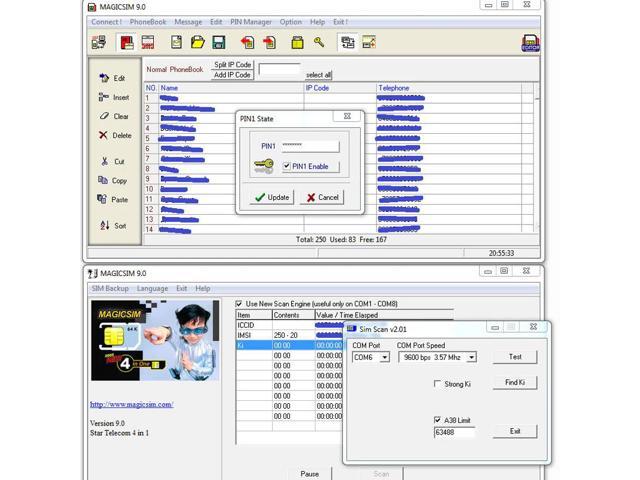Toggle the A38 Limit checkbox

438,420
